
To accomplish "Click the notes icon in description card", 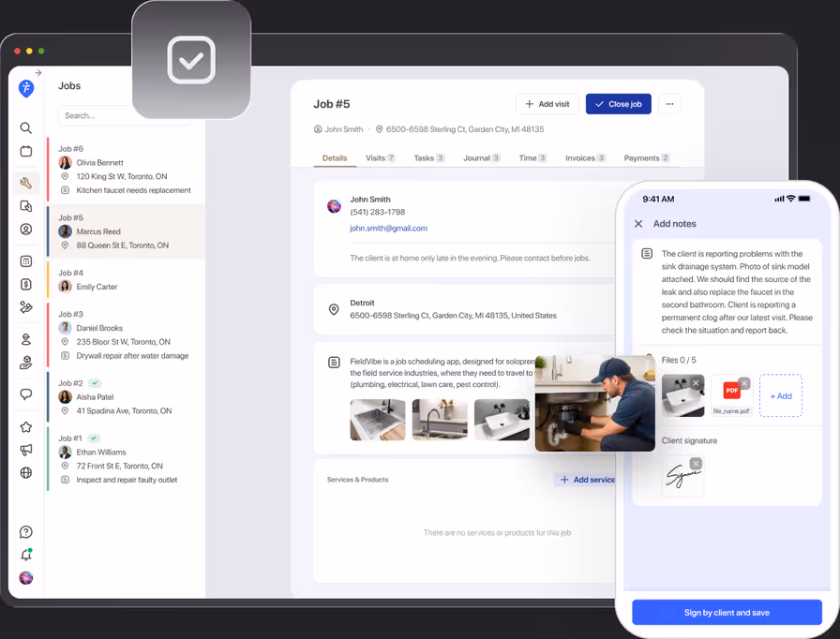I will pyautogui.click(x=334, y=363).
